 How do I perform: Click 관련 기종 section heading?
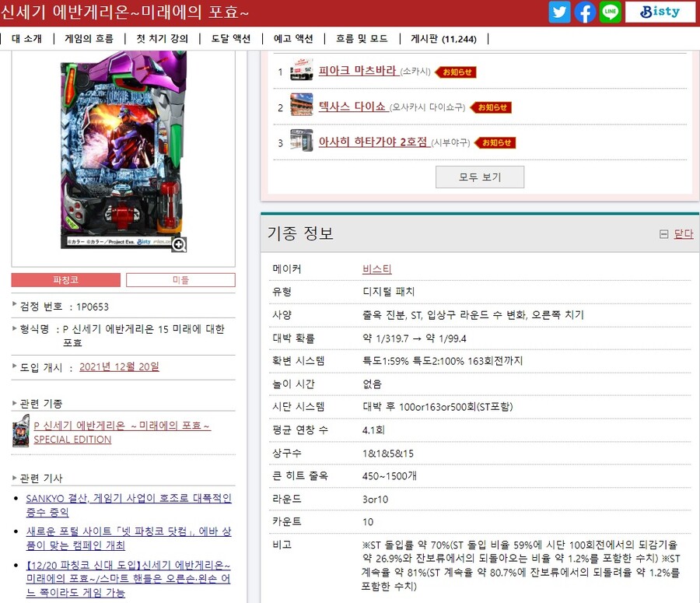click(41, 404)
